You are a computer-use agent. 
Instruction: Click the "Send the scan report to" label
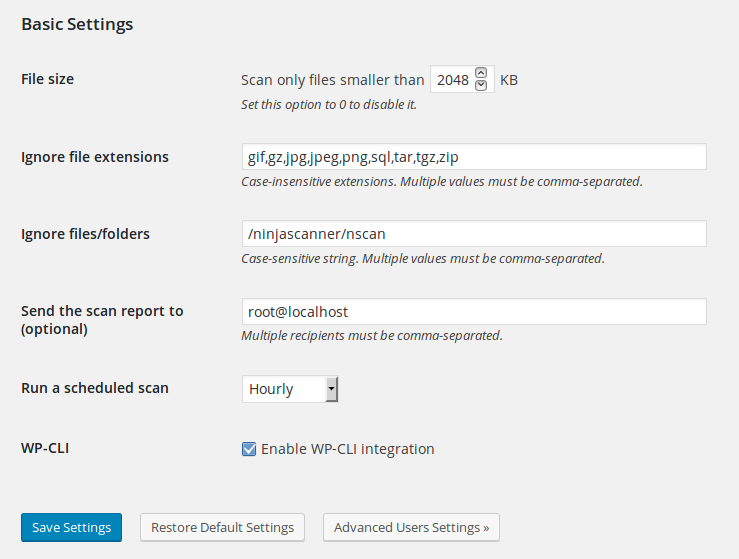[102, 311]
